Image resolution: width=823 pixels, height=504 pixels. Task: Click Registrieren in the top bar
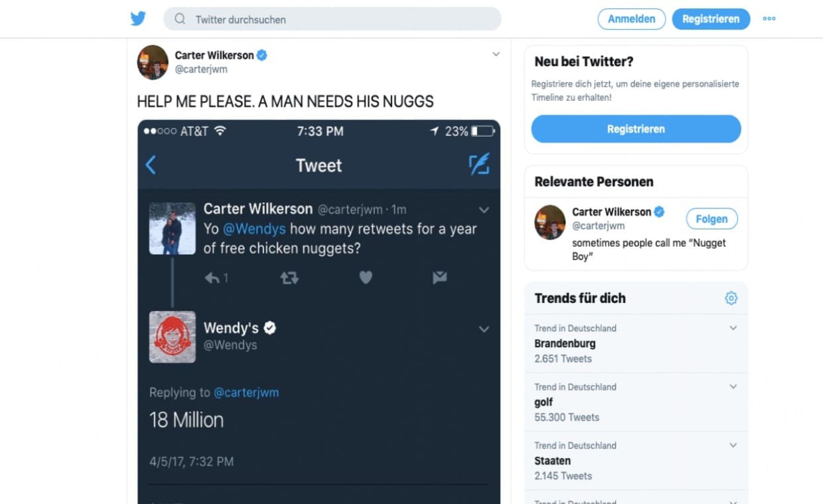710,19
